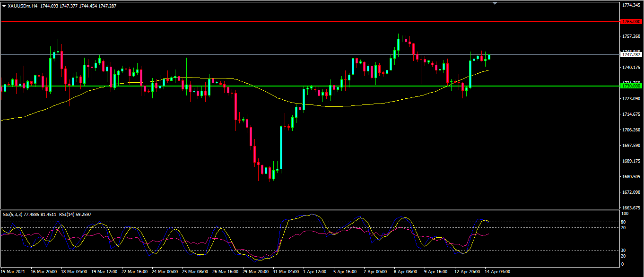The image size is (644, 277).
Task: Select the red 1765.000 price label
Action: click(x=631, y=22)
